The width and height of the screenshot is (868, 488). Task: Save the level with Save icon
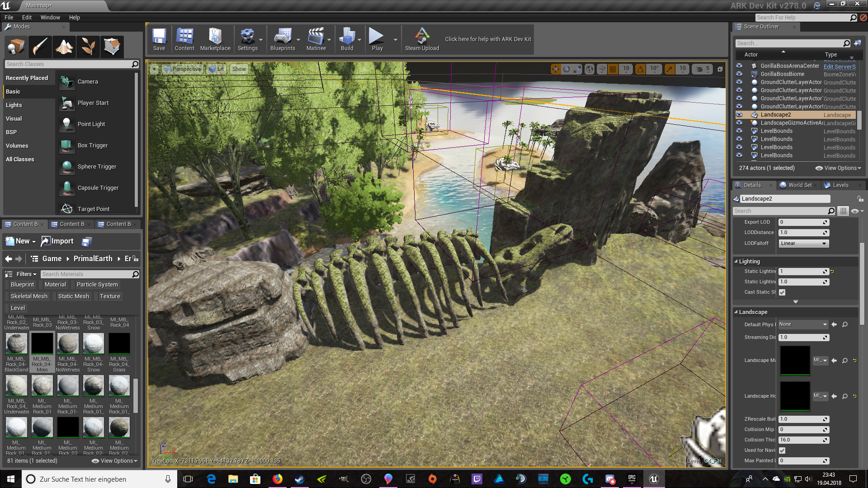coord(159,40)
